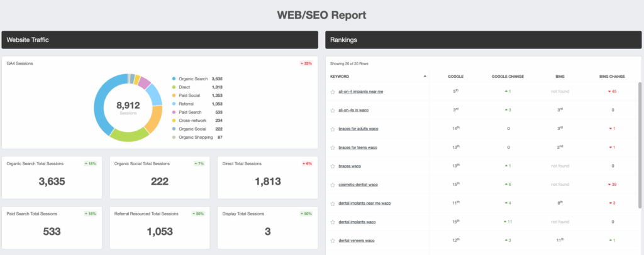This screenshot has height=255, width=644.
Task: Favorite dental implants near me waco
Action: pyautogui.click(x=333, y=203)
